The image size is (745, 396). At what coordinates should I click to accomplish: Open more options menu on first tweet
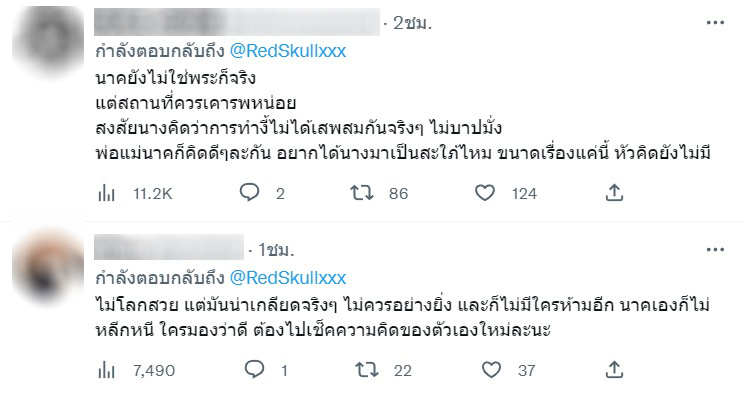pos(715,22)
